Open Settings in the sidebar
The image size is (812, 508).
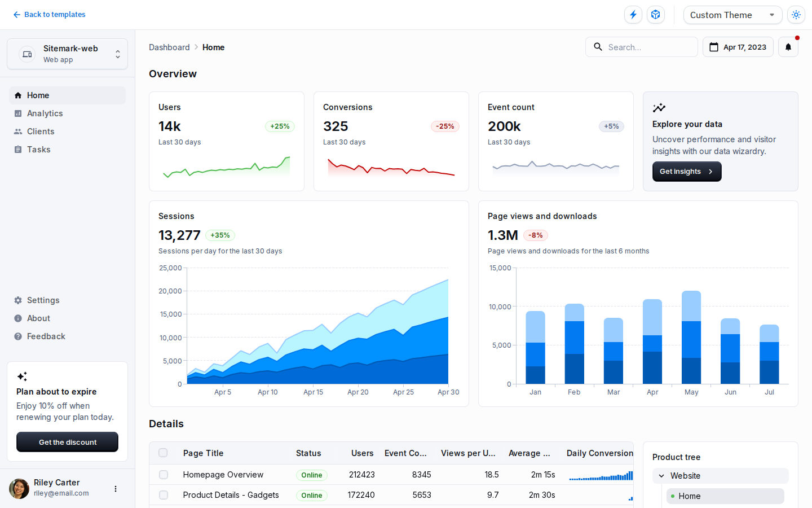coord(67,300)
